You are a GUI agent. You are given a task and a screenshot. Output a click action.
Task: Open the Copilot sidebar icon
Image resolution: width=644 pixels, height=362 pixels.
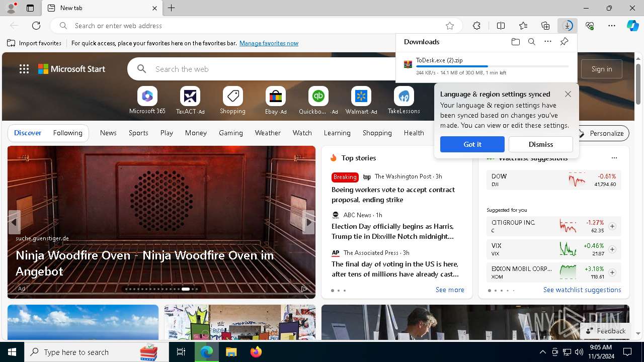pyautogui.click(x=633, y=26)
